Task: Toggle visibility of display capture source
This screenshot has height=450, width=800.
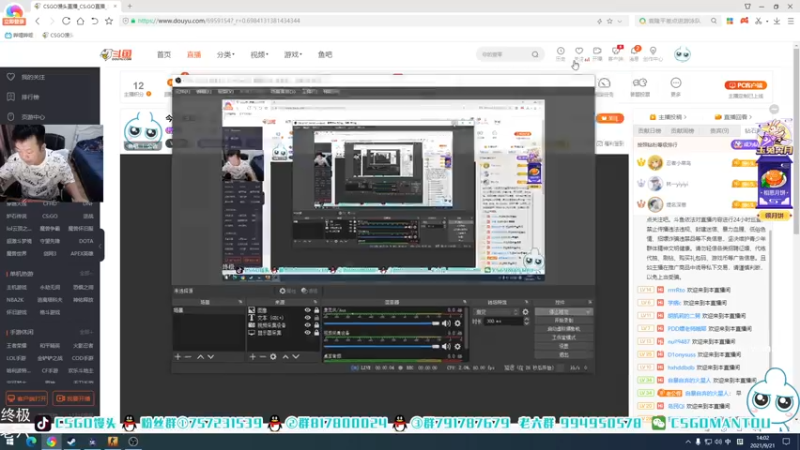Action: pyautogui.click(x=307, y=333)
